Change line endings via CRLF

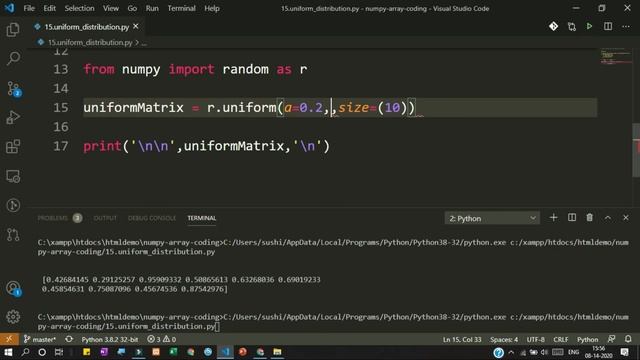pyautogui.click(x=560, y=339)
